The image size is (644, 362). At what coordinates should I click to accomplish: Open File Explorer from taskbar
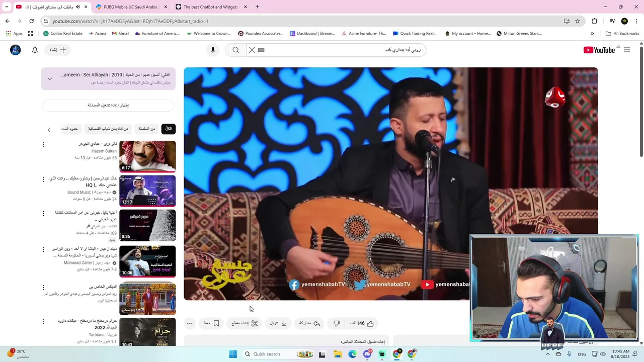(337, 354)
